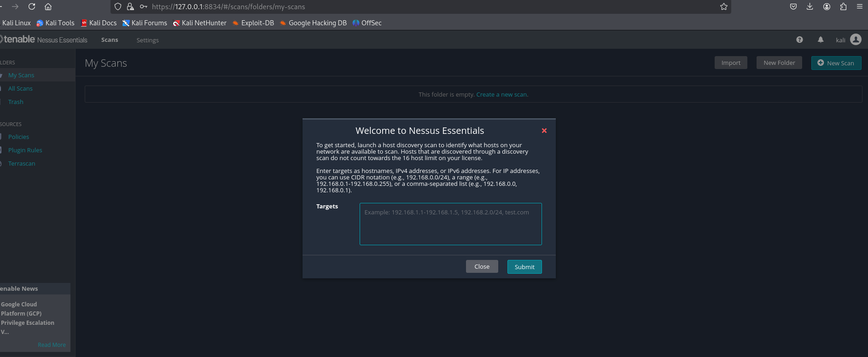Open the Trash folder in sidebar
This screenshot has width=868, height=357.
click(x=16, y=102)
